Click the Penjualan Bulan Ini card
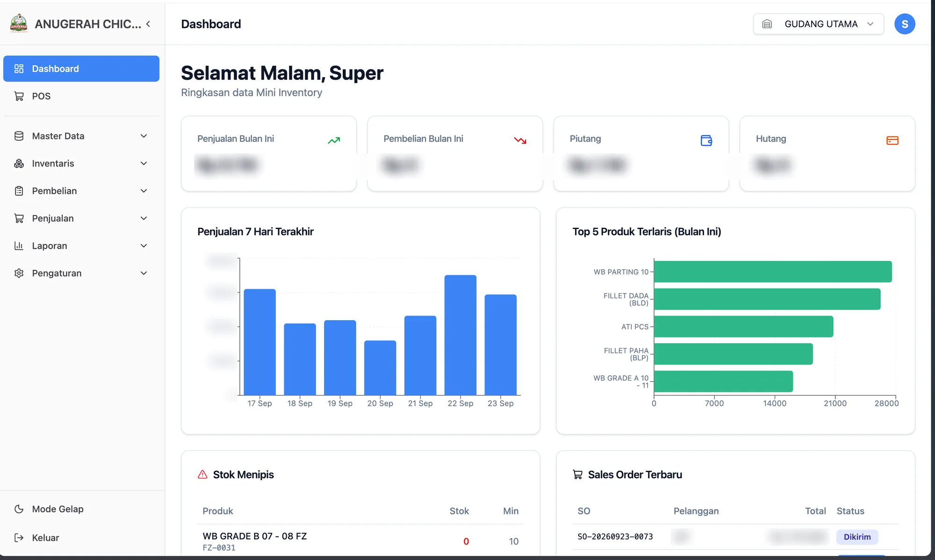The width and height of the screenshot is (935, 560). (x=269, y=154)
